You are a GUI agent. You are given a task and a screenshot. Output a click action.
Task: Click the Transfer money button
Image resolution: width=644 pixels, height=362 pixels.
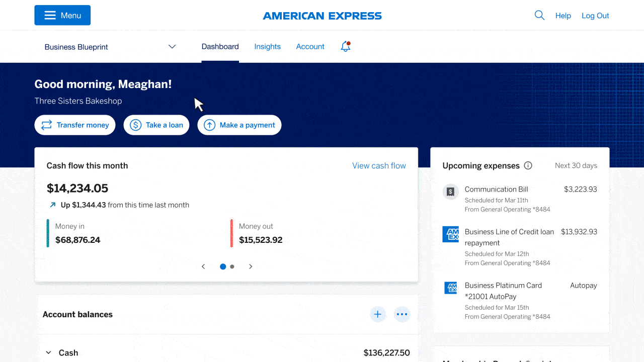[74, 125]
